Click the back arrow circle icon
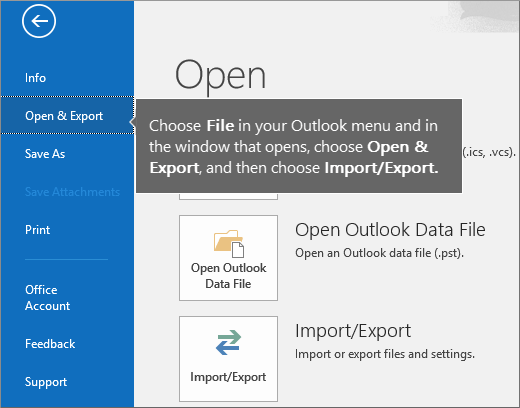The image size is (520, 408). click(39, 21)
